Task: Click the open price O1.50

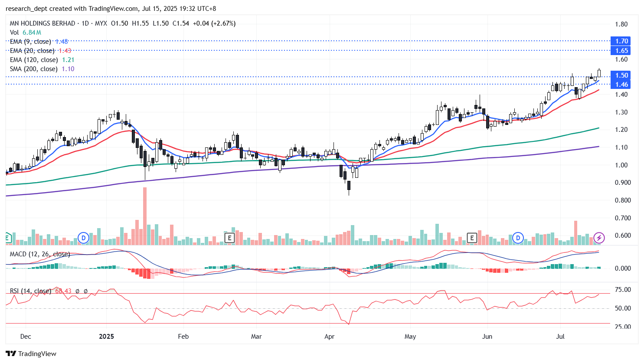Action: tap(120, 23)
